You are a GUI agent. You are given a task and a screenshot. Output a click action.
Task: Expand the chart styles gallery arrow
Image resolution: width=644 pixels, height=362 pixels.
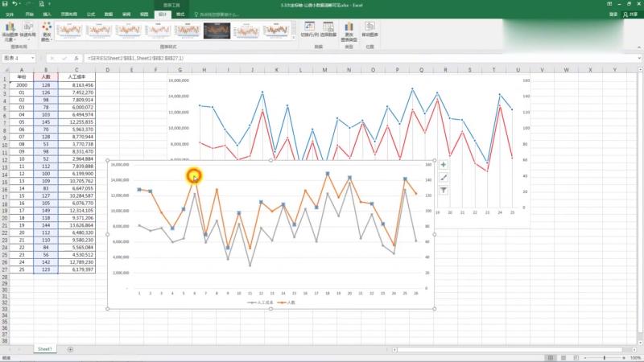coord(294,38)
